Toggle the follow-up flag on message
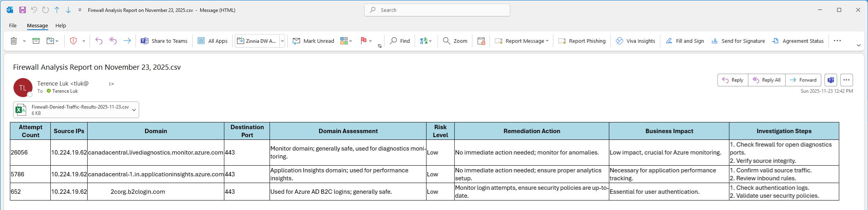The height and width of the screenshot is (210, 868). point(363,41)
